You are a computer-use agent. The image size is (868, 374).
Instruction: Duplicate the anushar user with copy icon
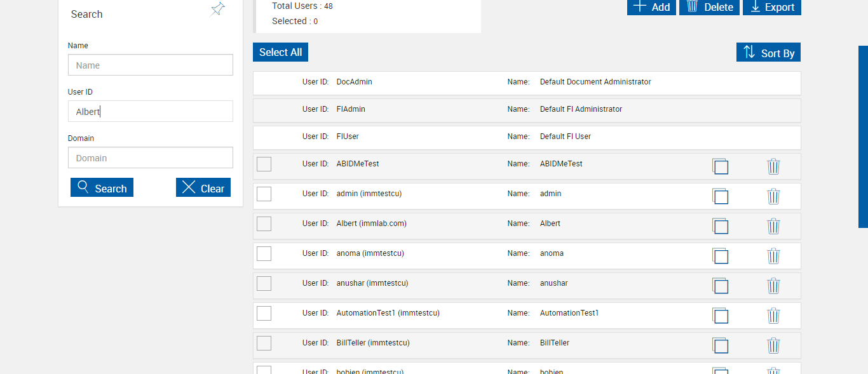tap(720, 286)
